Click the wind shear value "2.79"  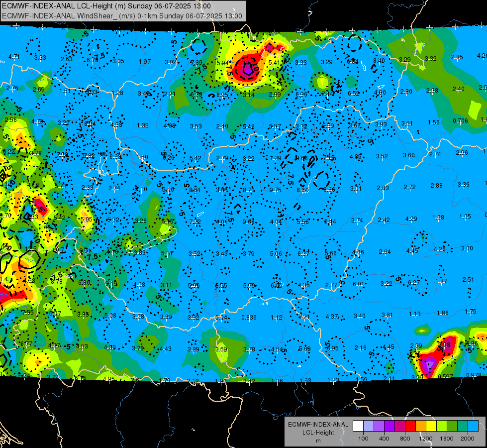click(x=222, y=158)
